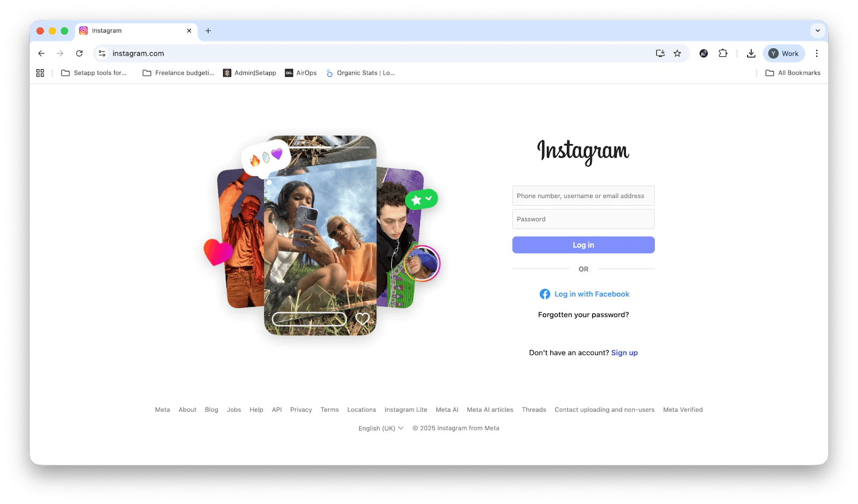Bookmark this page with the star icon

tap(677, 54)
